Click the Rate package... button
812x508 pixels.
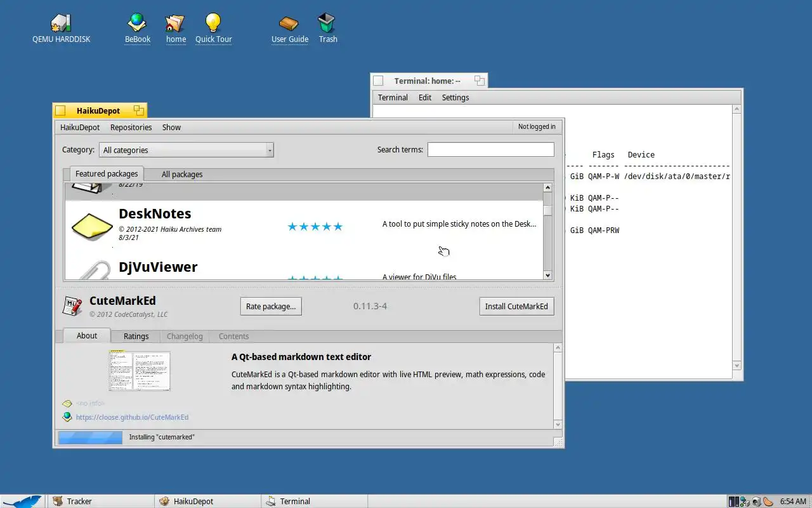pyautogui.click(x=271, y=306)
